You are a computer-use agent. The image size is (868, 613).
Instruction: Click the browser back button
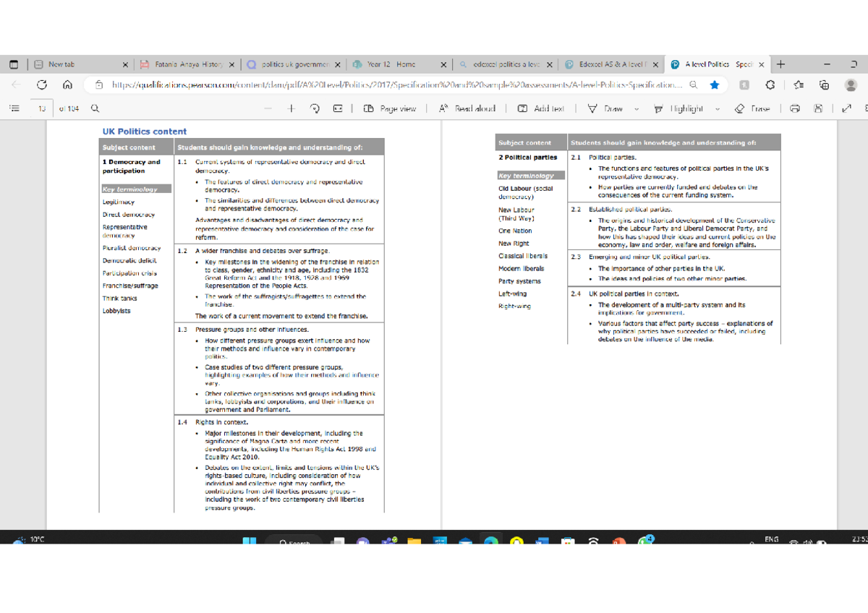(16, 85)
